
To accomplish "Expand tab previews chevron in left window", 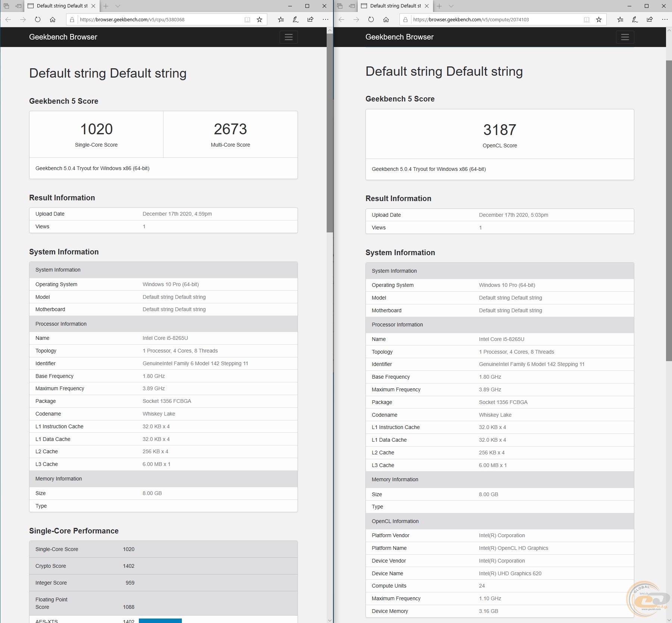I will tap(118, 6).
